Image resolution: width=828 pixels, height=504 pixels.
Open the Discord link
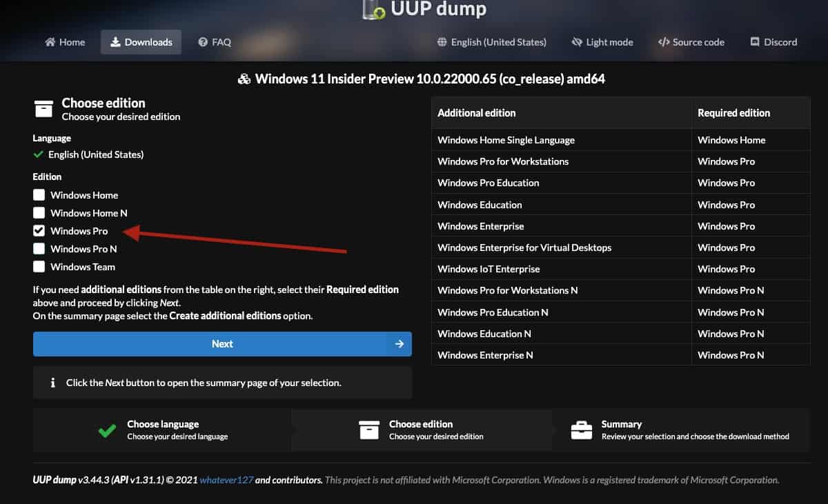[773, 42]
